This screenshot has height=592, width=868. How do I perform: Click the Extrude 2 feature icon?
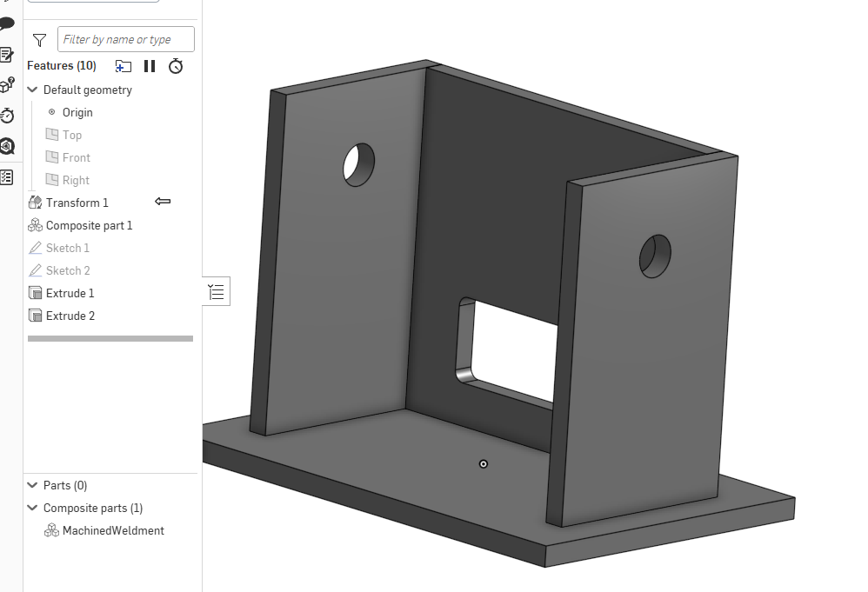[35, 316]
